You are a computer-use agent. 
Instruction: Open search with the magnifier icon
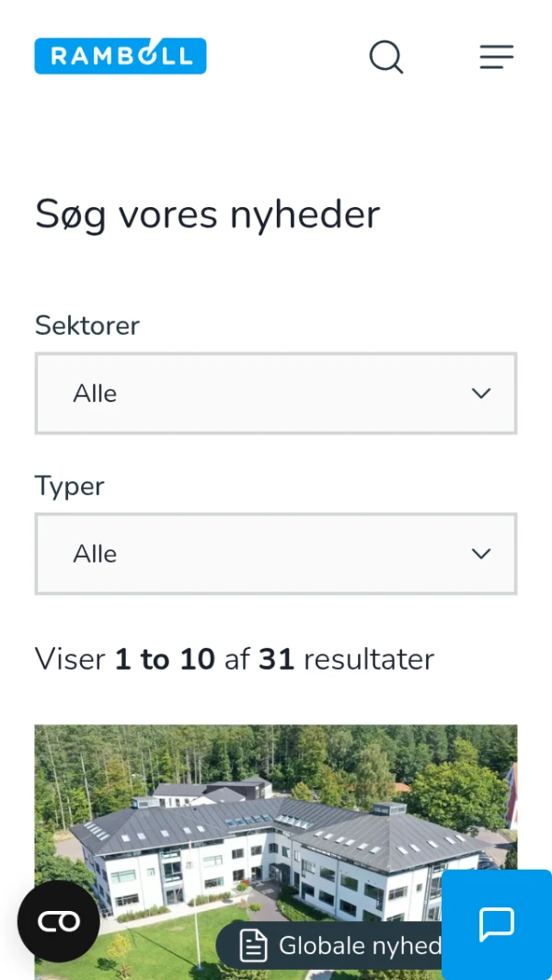(386, 57)
